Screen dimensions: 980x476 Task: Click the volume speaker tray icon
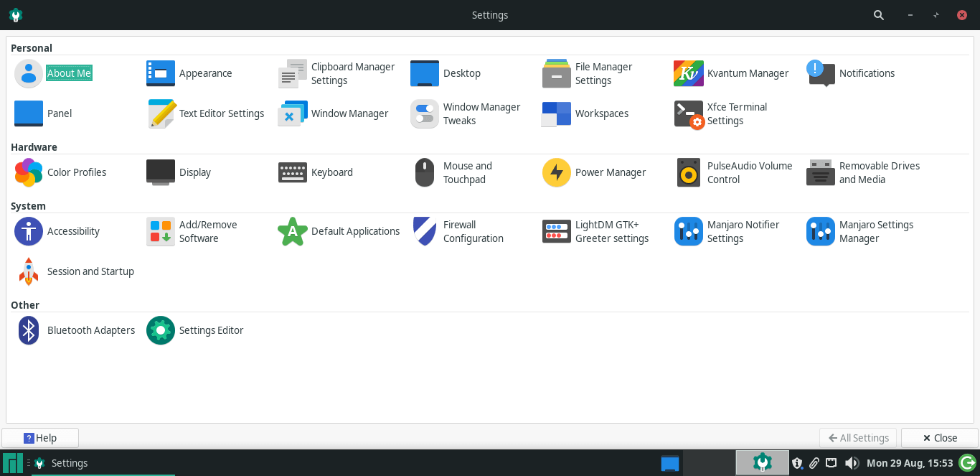[852, 463]
